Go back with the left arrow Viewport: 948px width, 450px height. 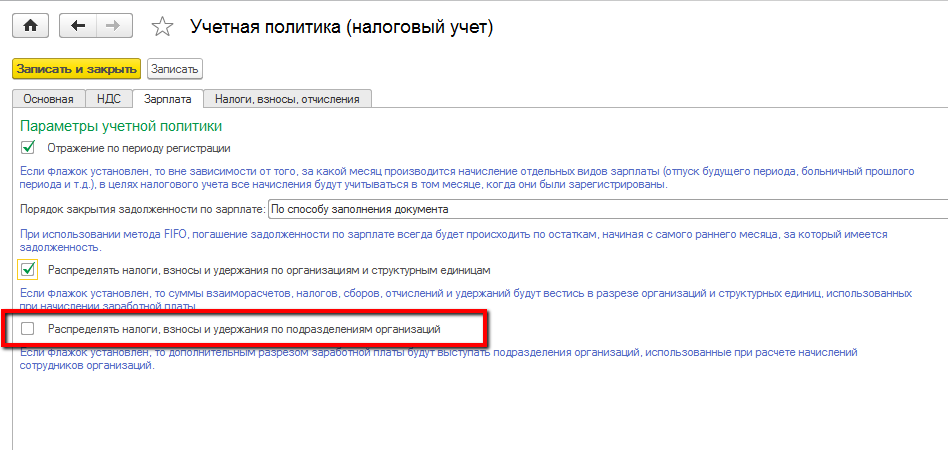79,27
